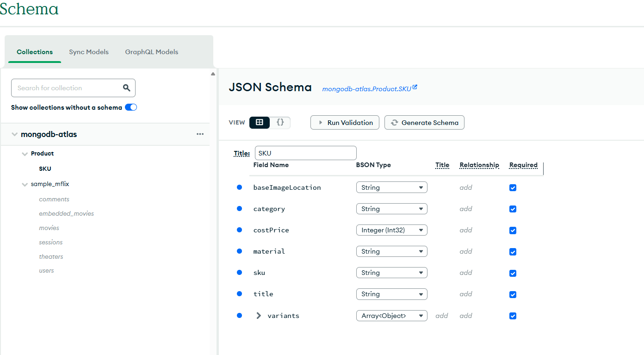This screenshot has height=355, width=644.
Task: Open mongodb-atlas three-dot options menu
Action: point(200,134)
